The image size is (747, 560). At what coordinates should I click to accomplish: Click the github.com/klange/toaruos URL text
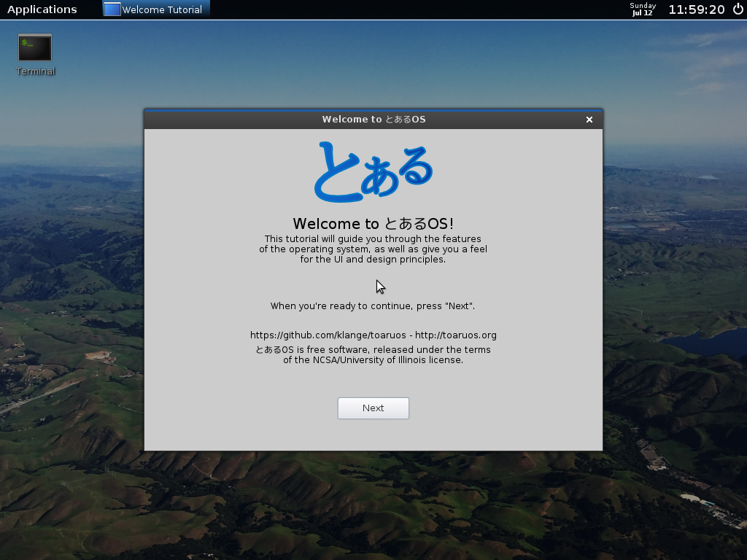328,335
